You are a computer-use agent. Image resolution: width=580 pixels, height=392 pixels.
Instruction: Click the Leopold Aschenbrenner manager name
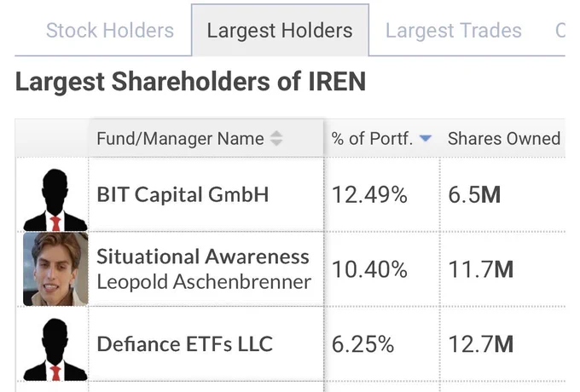point(204,282)
